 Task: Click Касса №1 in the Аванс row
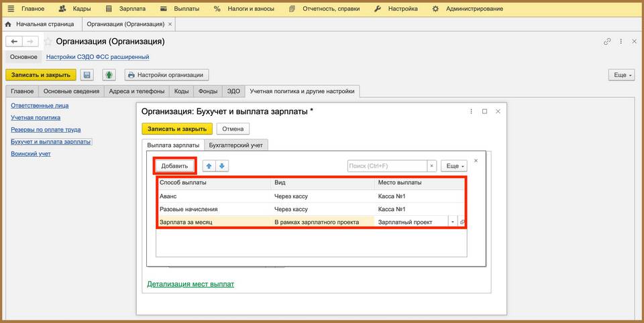[420, 196]
